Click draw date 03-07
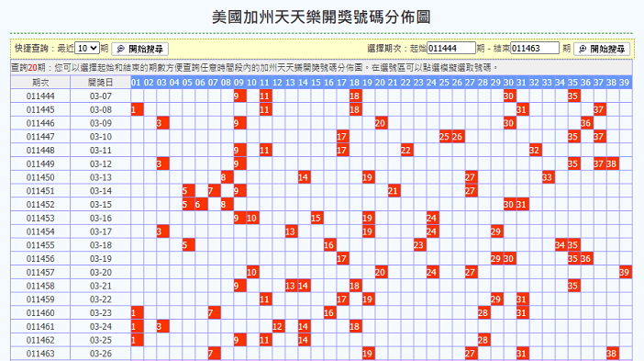This screenshot has width=644, height=361. pos(101,96)
